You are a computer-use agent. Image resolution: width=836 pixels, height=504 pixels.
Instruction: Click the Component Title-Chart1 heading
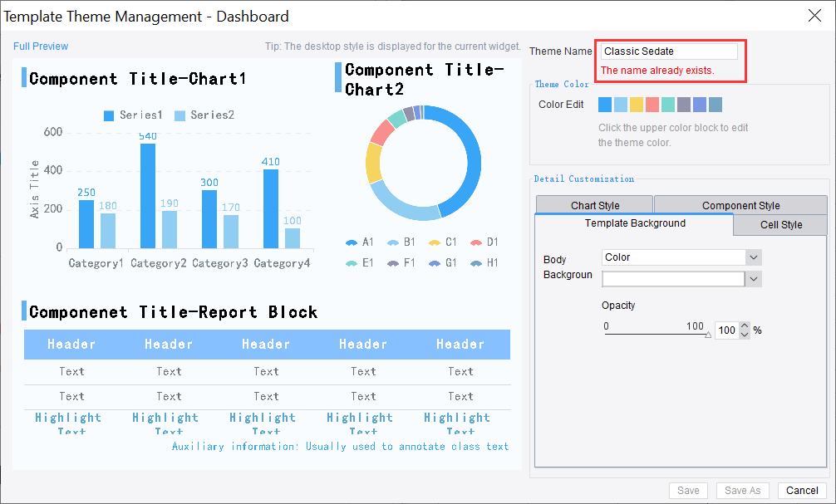click(x=138, y=79)
